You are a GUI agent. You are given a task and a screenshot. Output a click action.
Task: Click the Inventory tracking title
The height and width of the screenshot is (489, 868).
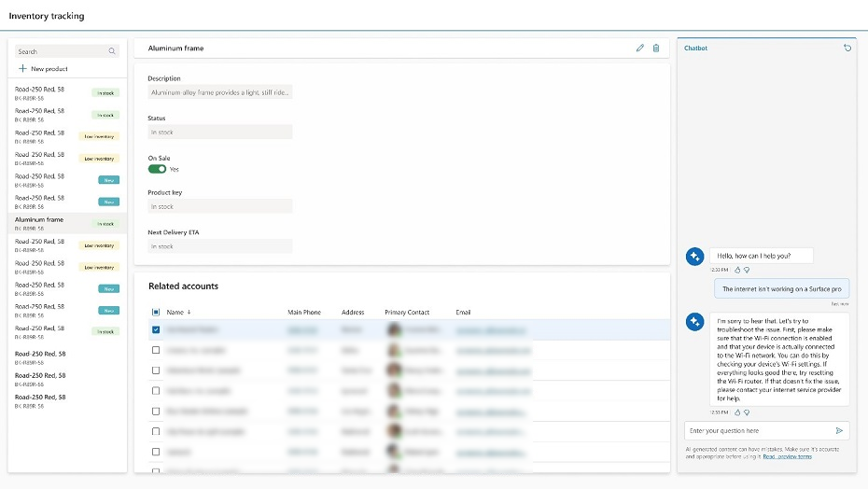pyautogui.click(x=47, y=16)
